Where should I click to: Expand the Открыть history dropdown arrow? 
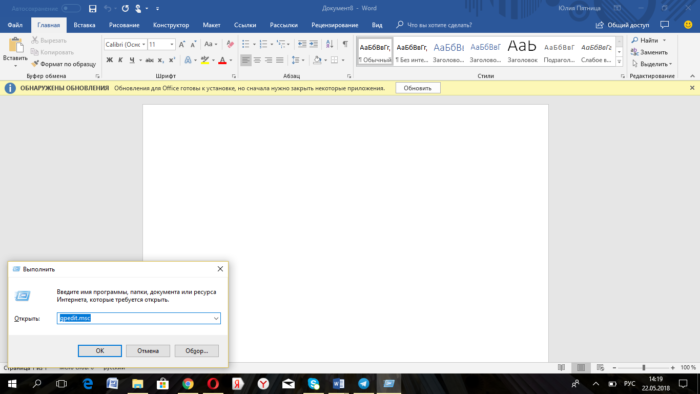point(216,318)
